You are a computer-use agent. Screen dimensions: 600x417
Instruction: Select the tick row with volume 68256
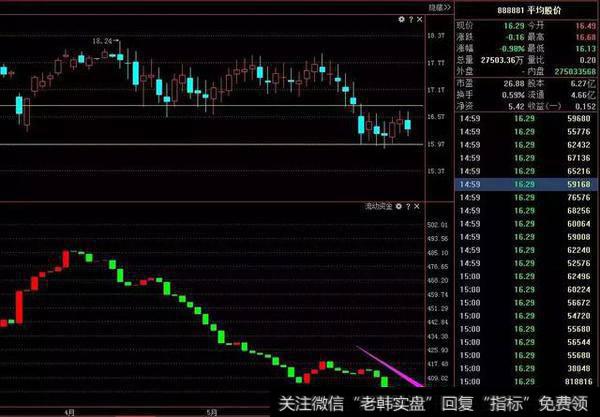click(526, 211)
